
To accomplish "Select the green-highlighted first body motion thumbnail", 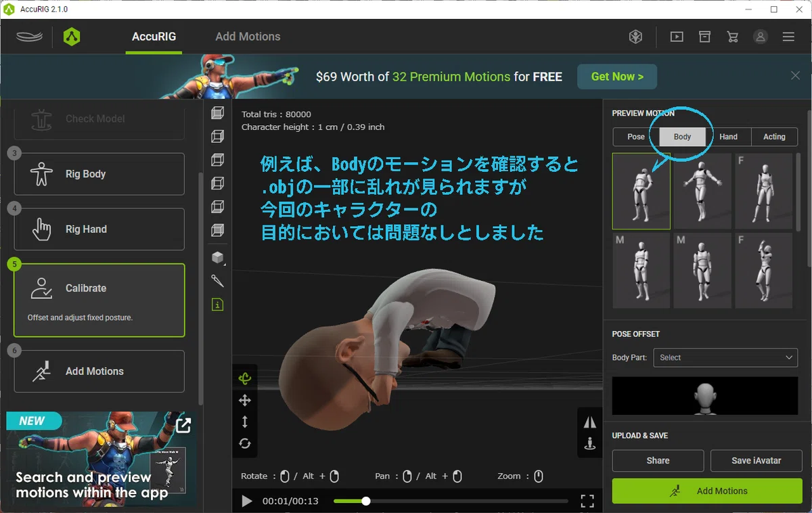I will 641,191.
